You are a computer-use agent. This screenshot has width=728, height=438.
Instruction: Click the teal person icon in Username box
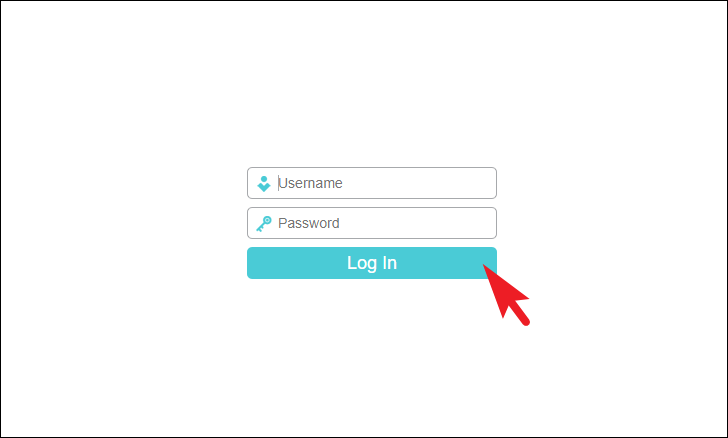click(x=264, y=184)
